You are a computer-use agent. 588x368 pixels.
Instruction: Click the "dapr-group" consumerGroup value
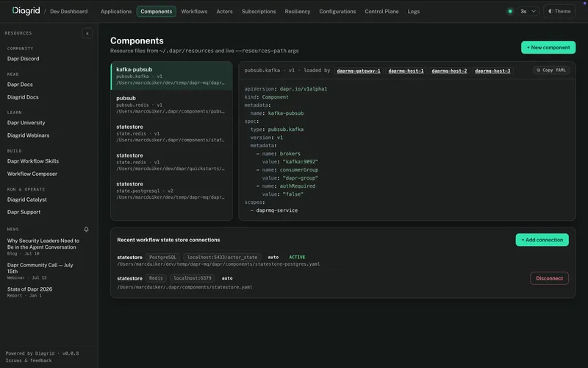pos(300,178)
